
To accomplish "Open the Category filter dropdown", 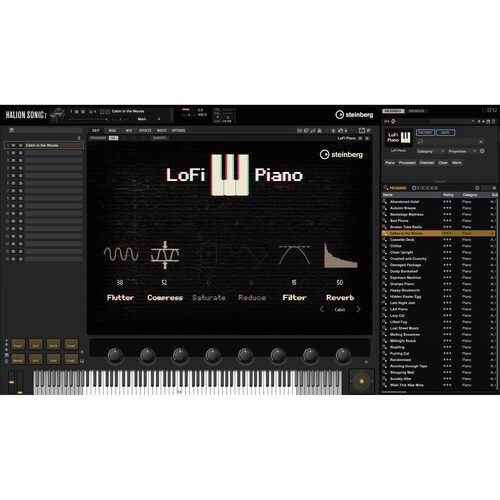I will coord(430,151).
